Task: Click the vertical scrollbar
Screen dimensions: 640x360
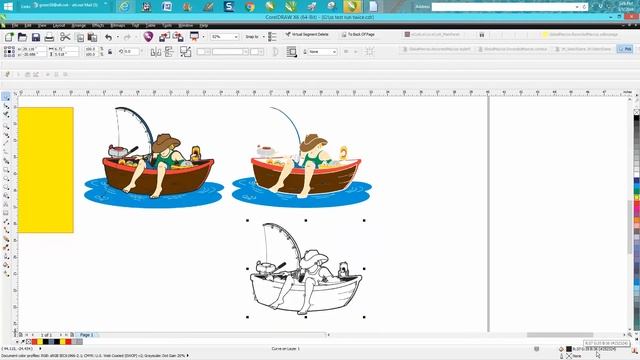Action: [629, 226]
